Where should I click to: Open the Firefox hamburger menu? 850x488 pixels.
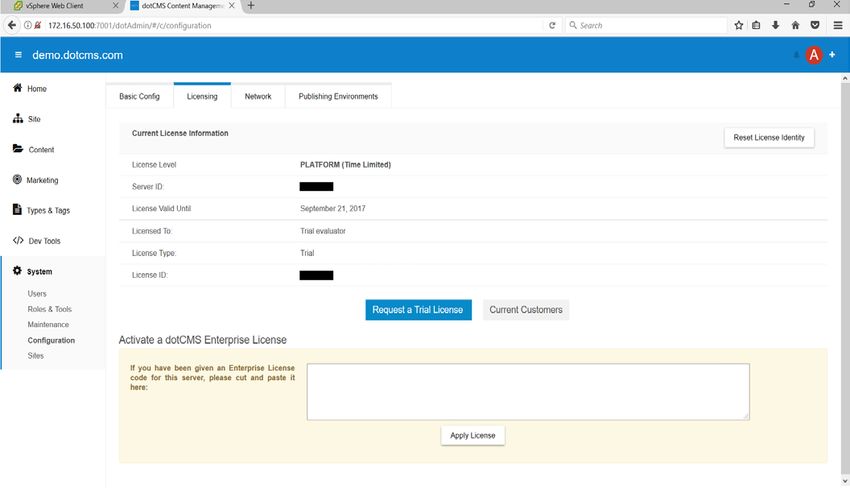[x=838, y=25]
